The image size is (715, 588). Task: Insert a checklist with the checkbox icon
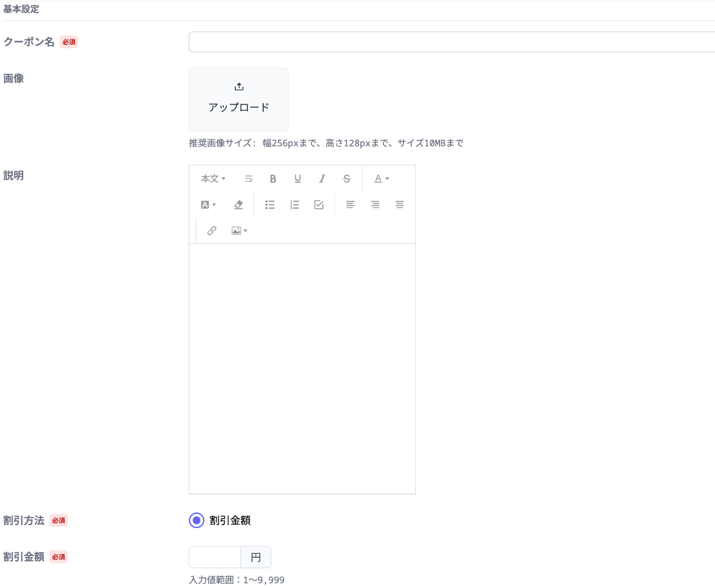(x=319, y=205)
